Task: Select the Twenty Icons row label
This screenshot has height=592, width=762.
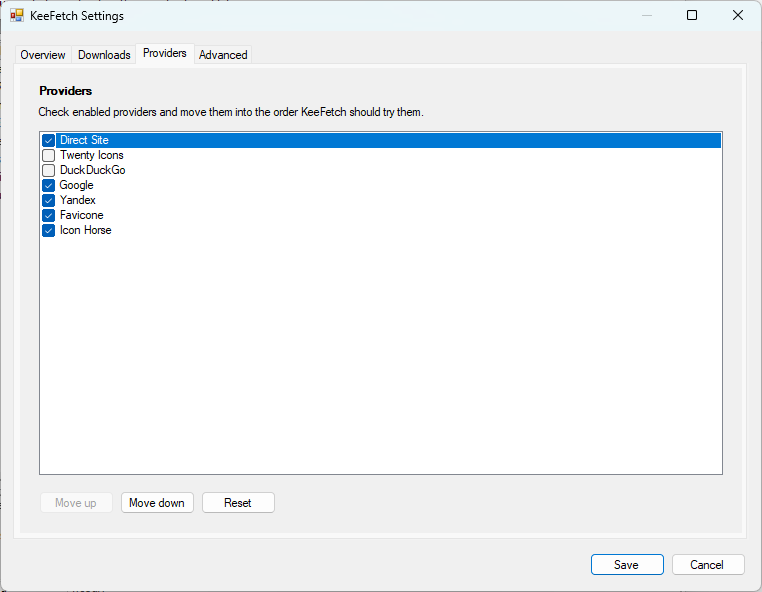Action: [x=91, y=155]
